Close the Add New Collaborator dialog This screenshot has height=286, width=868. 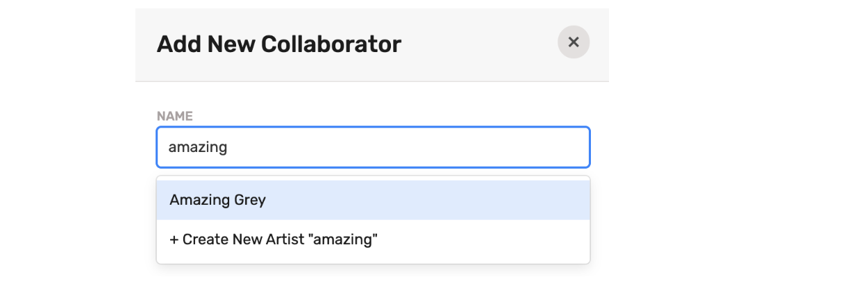(x=574, y=42)
